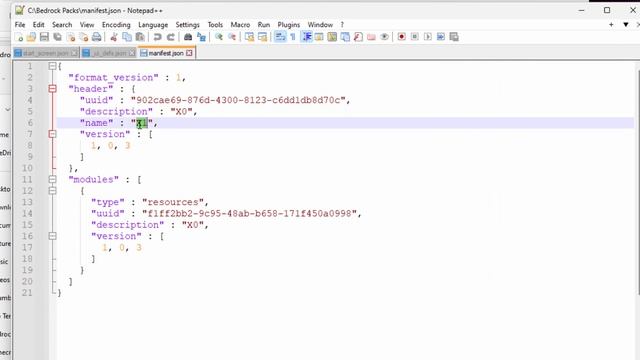640x360 pixels.
Task: Open the Window menu
Action: pos(320,25)
